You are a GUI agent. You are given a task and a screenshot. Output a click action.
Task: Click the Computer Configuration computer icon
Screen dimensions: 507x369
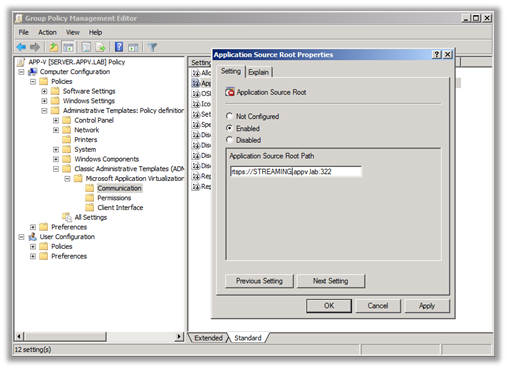tap(32, 72)
